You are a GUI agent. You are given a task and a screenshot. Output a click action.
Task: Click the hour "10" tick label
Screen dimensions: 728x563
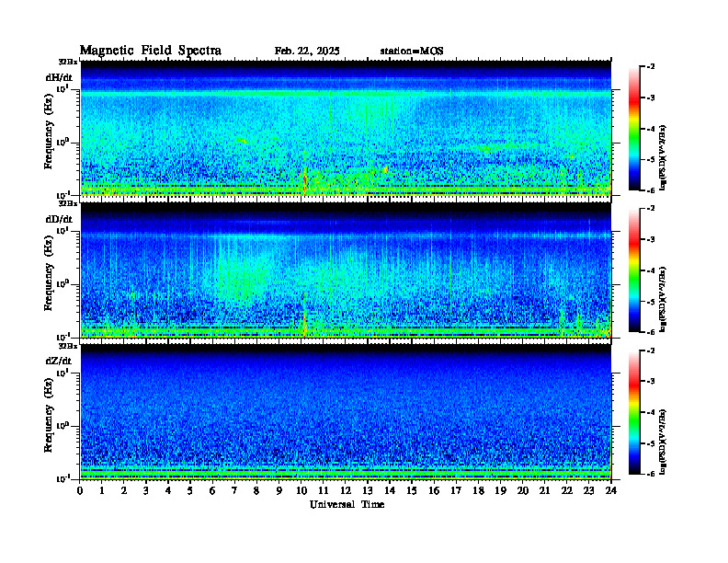(301, 490)
